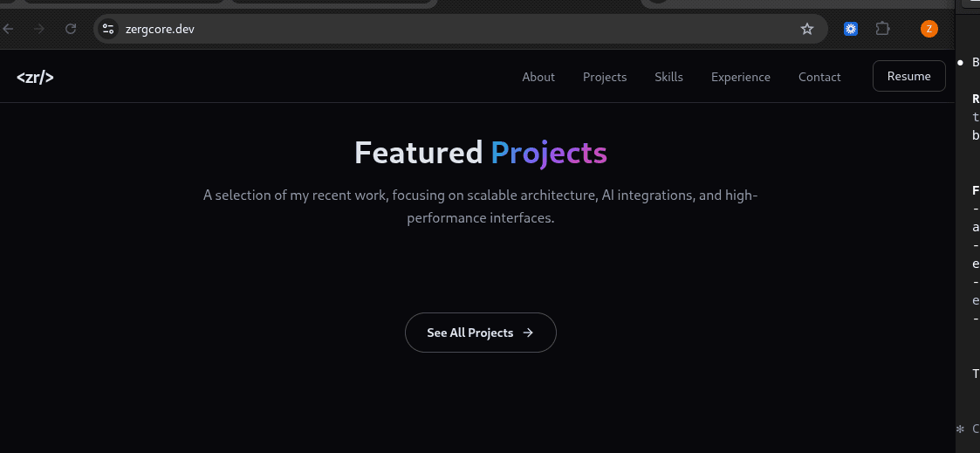The height and width of the screenshot is (453, 980).
Task: Open the Contact nav link
Action: [x=819, y=77]
